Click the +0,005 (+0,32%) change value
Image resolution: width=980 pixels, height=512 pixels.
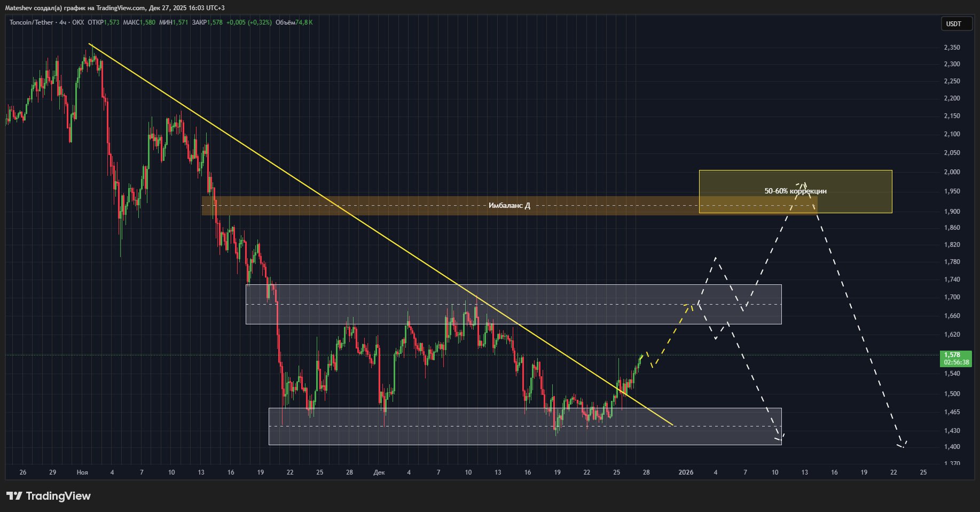coord(249,22)
